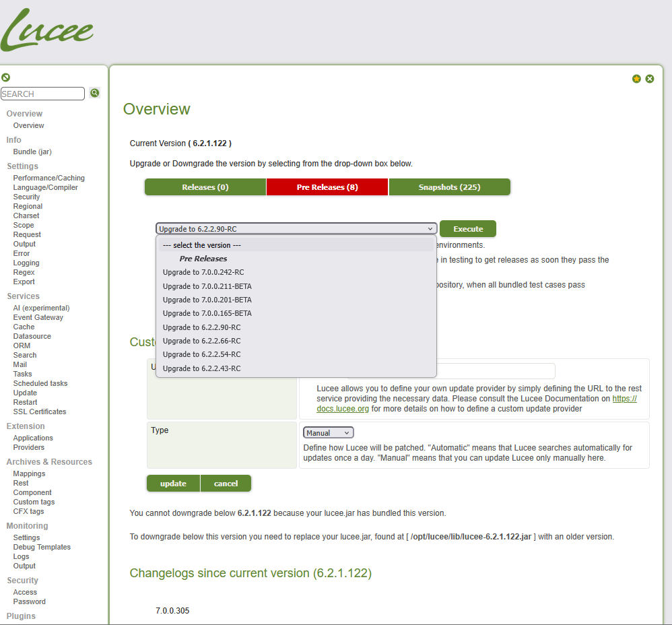Open Restart service page
The height and width of the screenshot is (625, 672).
[25, 402]
